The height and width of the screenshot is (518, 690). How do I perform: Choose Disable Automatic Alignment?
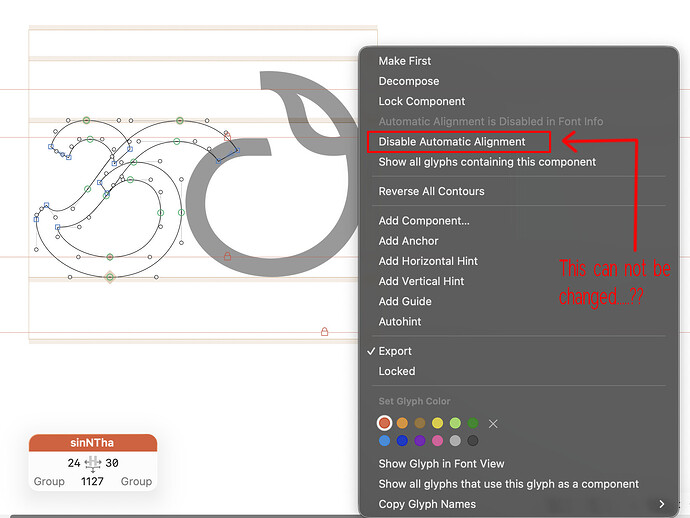click(451, 142)
